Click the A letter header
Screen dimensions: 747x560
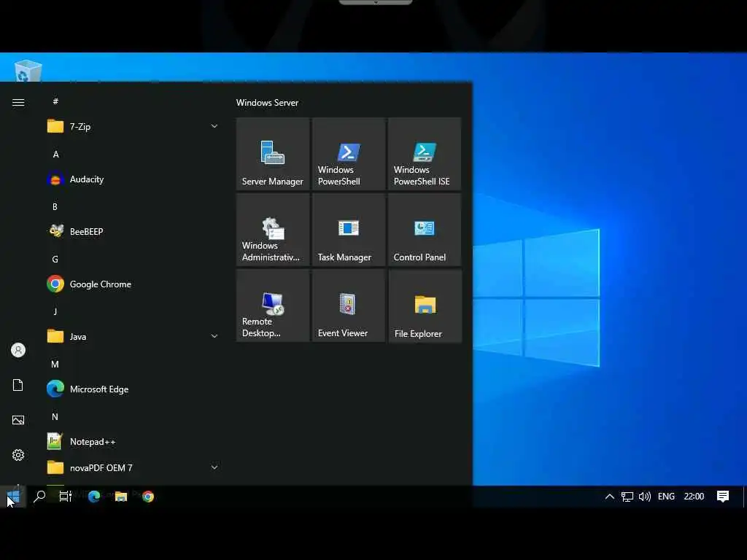point(55,154)
